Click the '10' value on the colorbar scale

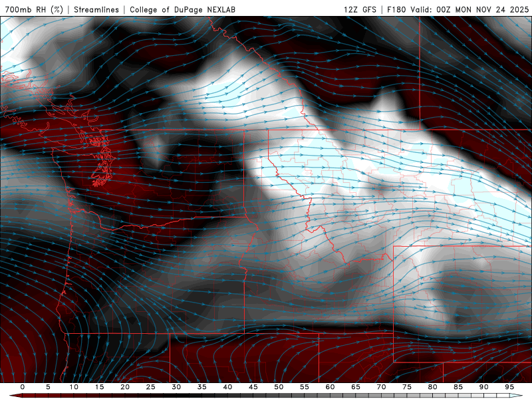[x=74, y=387]
